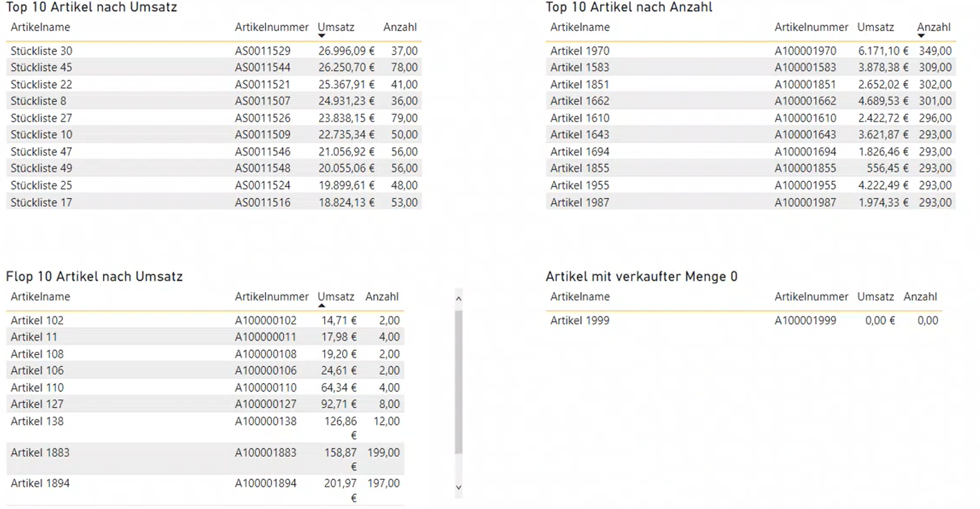Click Umsatz header in Top 10 Anzahl table

pyautogui.click(x=875, y=27)
